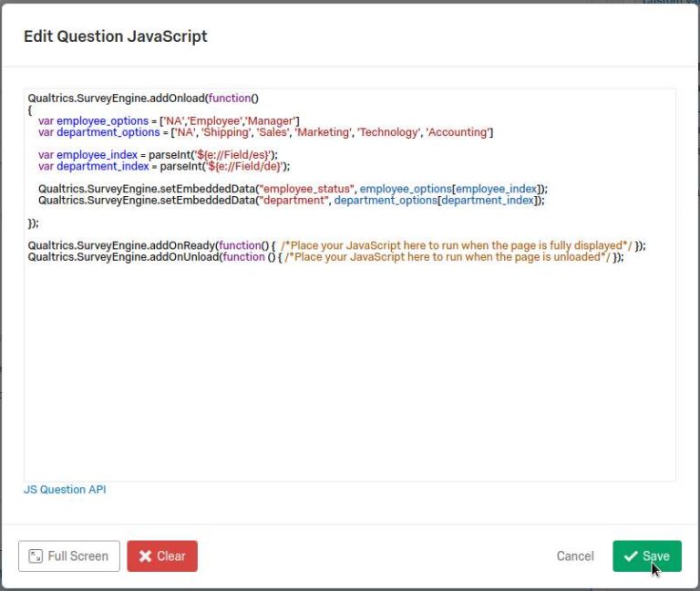Click the setEmbeddedData "employee_status" line

293,189
